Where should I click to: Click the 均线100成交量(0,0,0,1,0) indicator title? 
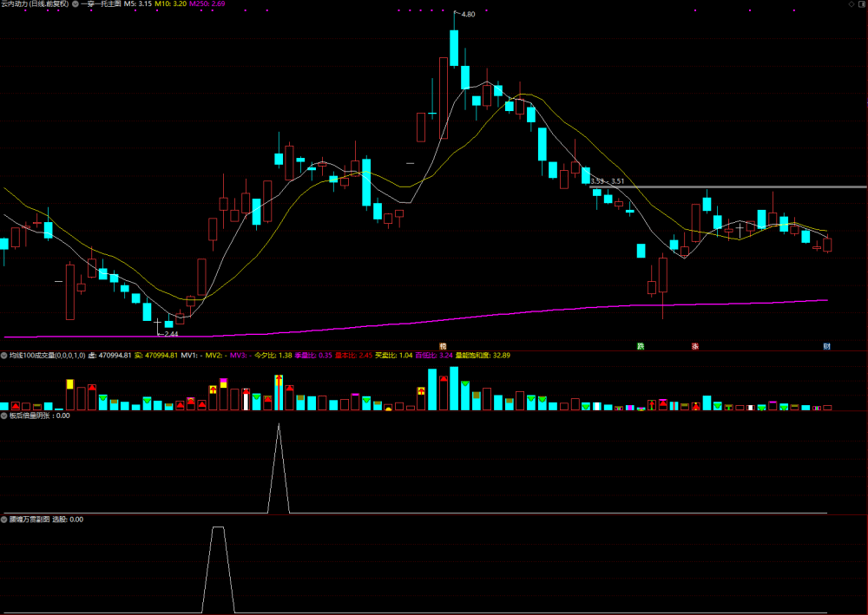click(x=48, y=356)
